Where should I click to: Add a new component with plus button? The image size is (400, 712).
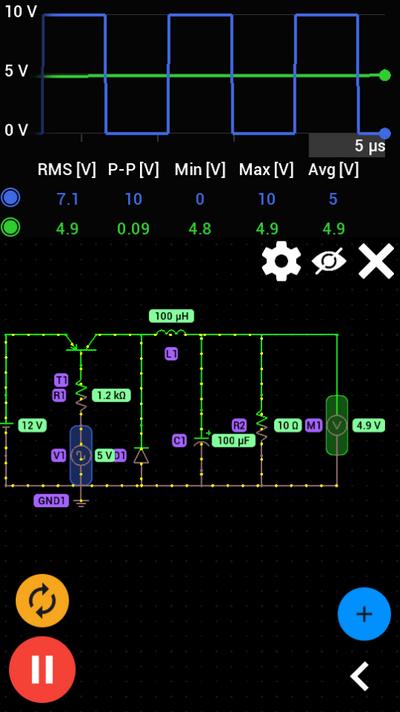coord(364,614)
